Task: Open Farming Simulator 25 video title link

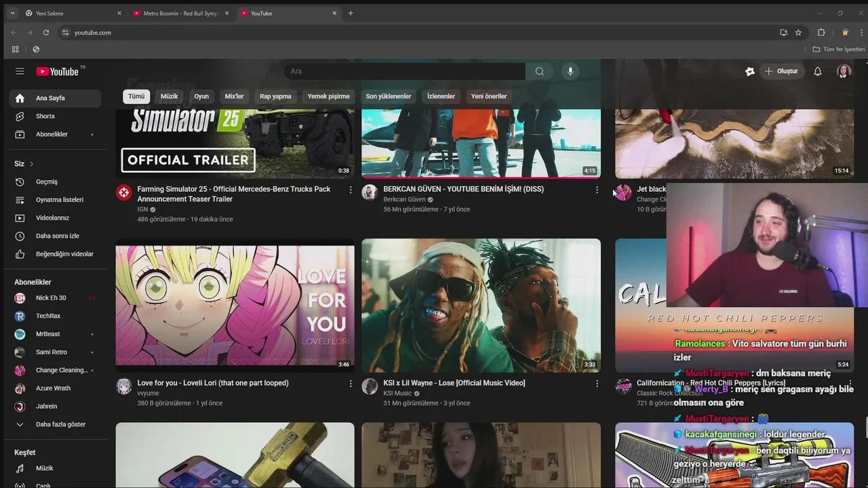Action: pyautogui.click(x=234, y=194)
